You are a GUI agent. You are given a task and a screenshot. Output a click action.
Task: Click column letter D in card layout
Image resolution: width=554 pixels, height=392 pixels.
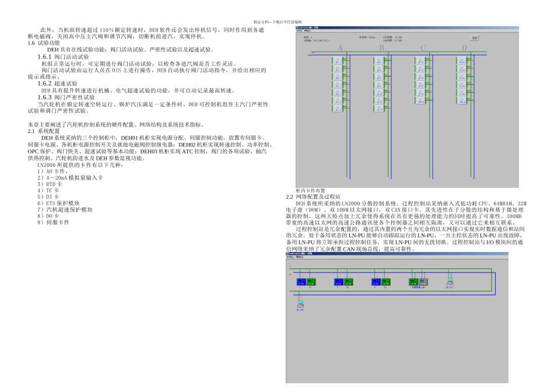(464, 48)
